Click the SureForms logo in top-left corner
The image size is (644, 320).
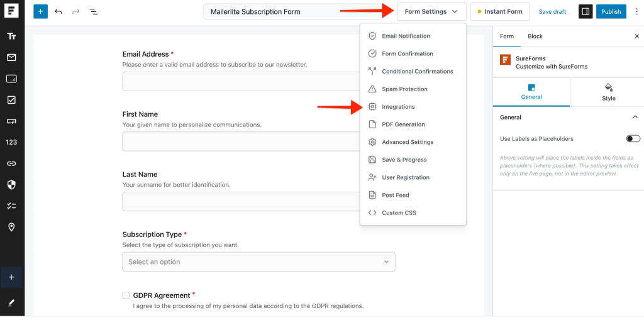click(11, 11)
